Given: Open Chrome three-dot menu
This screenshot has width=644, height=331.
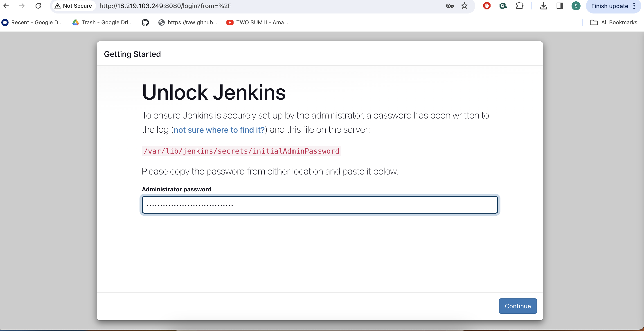Looking at the screenshot, I should pyautogui.click(x=634, y=6).
